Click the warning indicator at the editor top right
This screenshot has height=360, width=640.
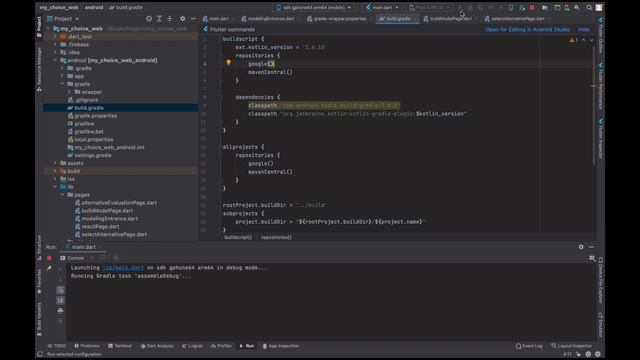coord(574,40)
